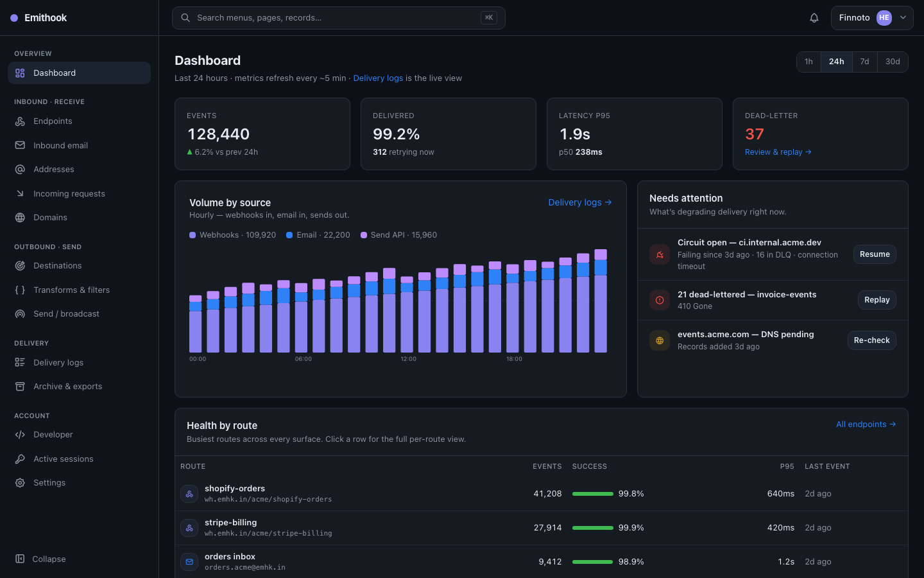Click the dead-lettered invoice-events warning icon

coord(660,300)
